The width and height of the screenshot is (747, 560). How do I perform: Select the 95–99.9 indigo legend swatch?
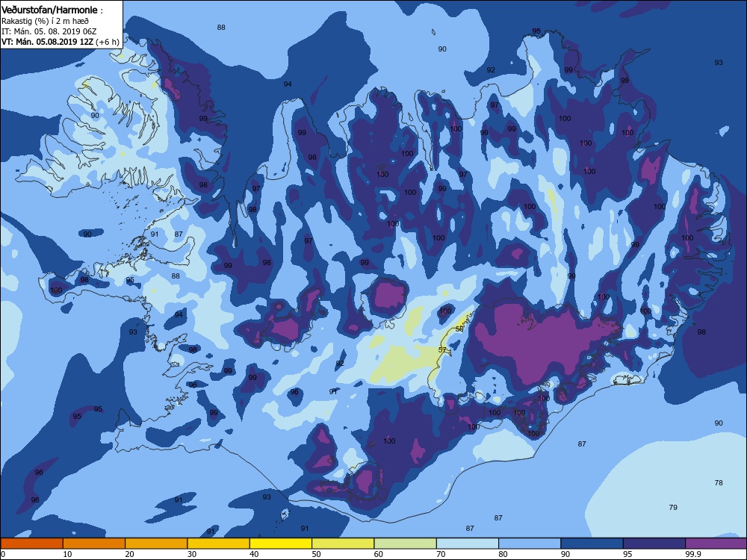(654, 544)
